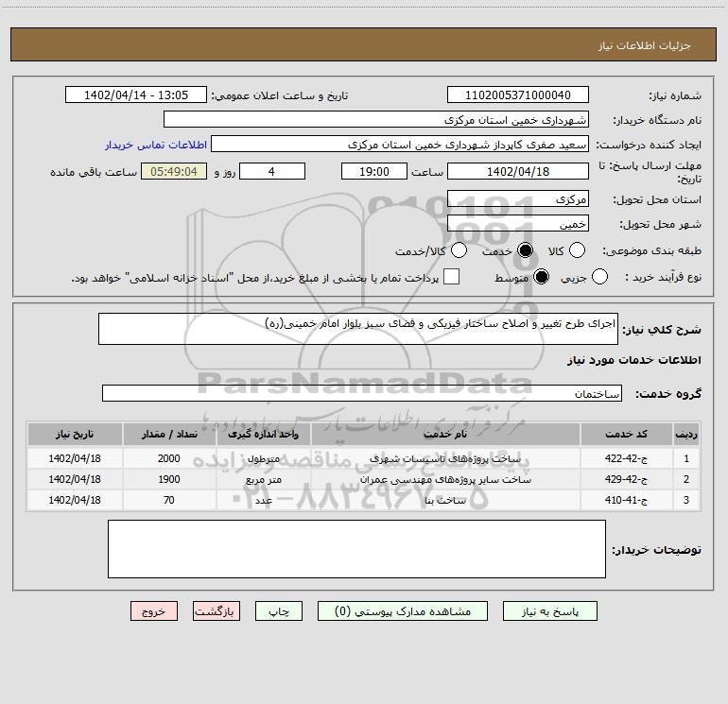This screenshot has width=728, height=704.
Task: Click the announcement date field 1402/04/14 - 13:05
Action: click(x=136, y=95)
